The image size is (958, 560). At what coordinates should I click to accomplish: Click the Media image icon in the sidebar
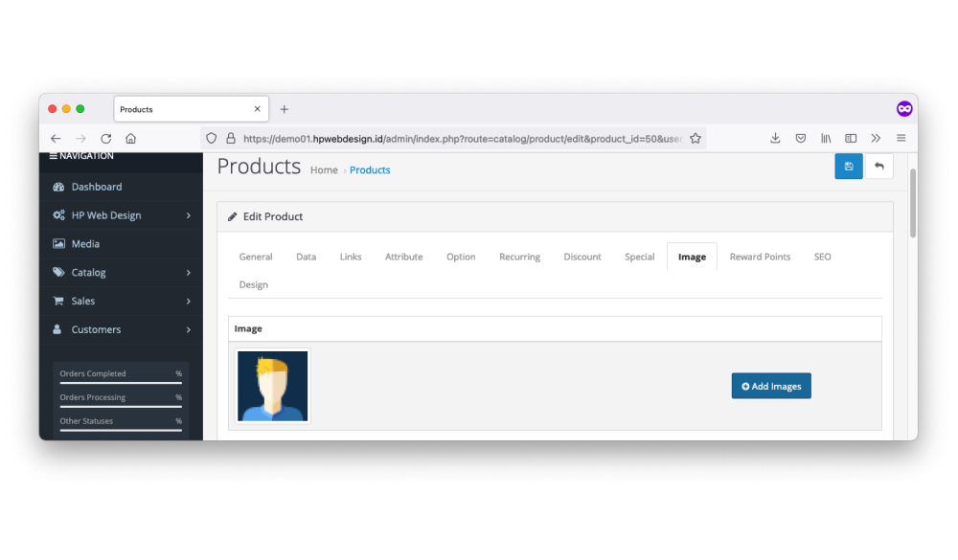pyautogui.click(x=58, y=244)
